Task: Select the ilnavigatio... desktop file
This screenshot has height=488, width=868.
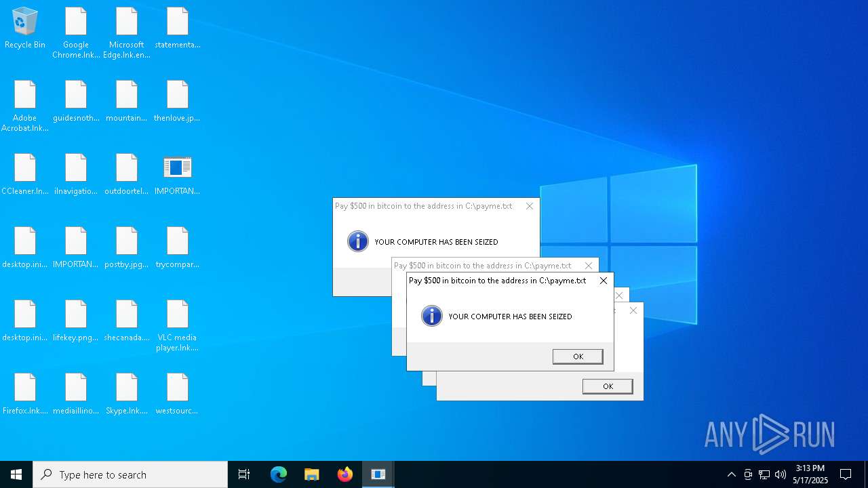Action: (x=76, y=175)
